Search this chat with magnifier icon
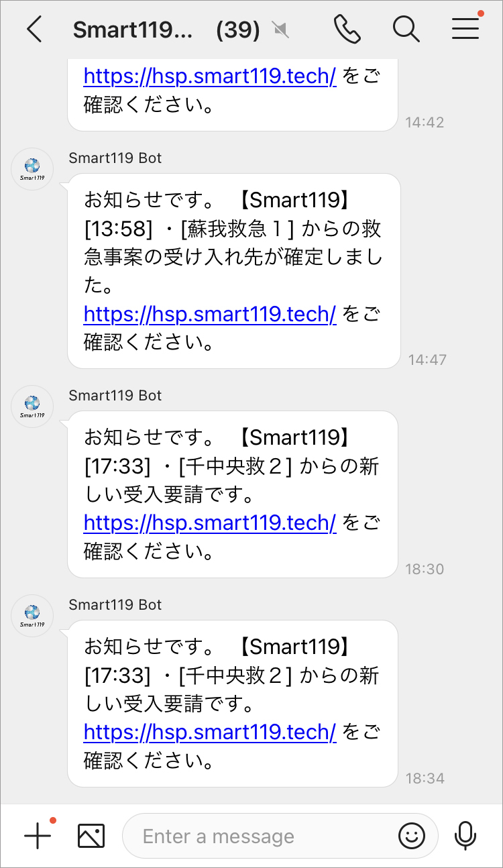The height and width of the screenshot is (868, 503). (406, 30)
